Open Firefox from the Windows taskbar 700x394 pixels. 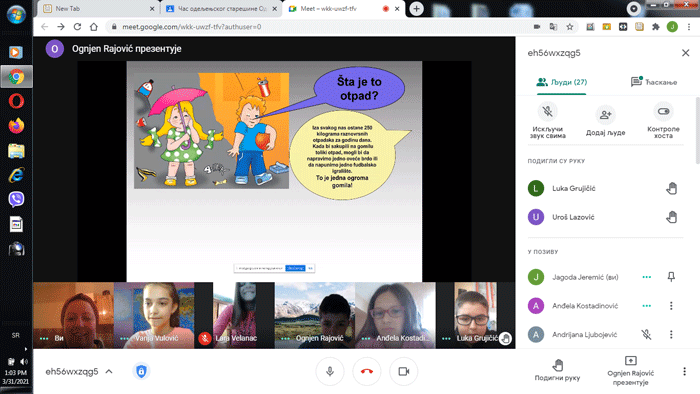point(16,126)
